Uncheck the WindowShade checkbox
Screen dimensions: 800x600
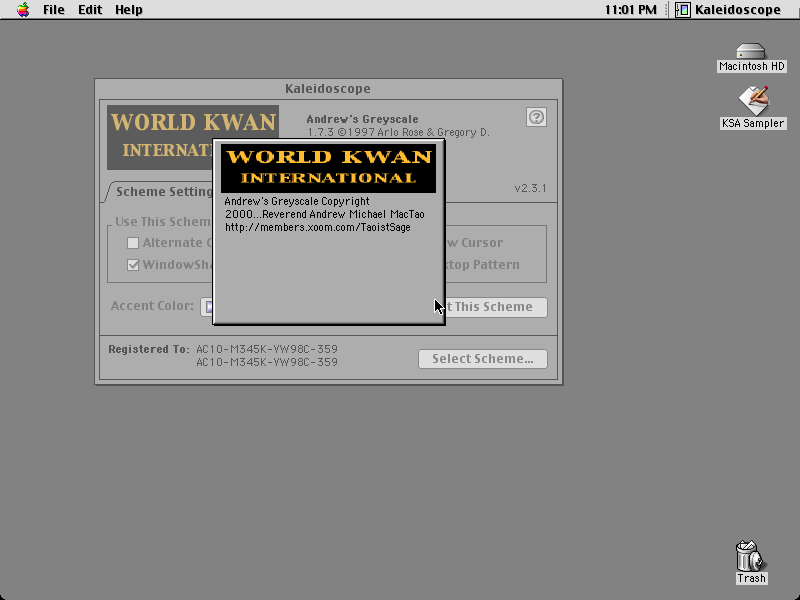point(133,265)
